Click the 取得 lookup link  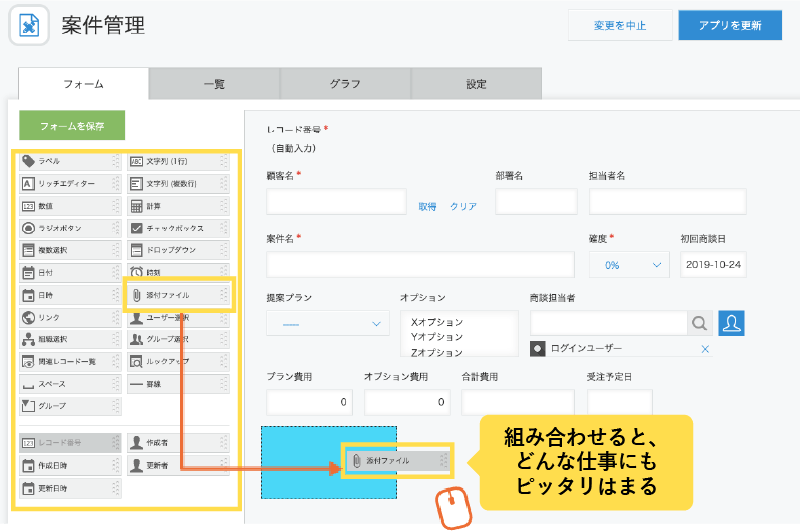(427, 206)
